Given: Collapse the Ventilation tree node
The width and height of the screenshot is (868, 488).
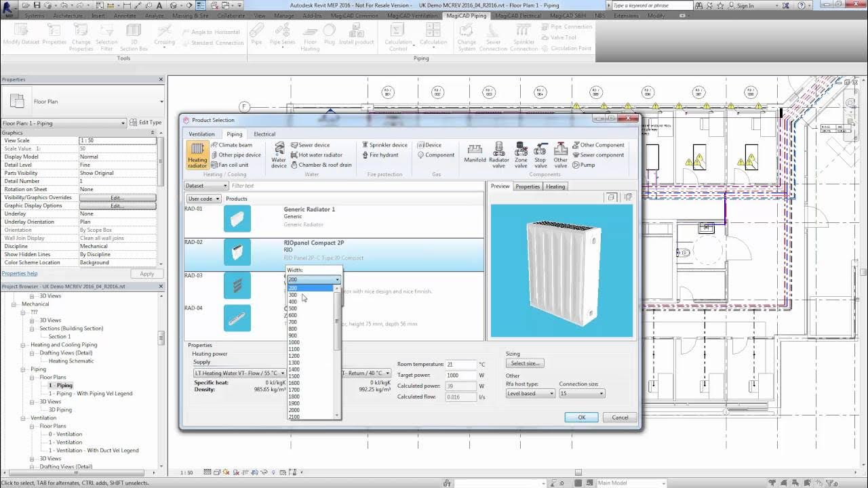Looking at the screenshot, I should (23, 418).
